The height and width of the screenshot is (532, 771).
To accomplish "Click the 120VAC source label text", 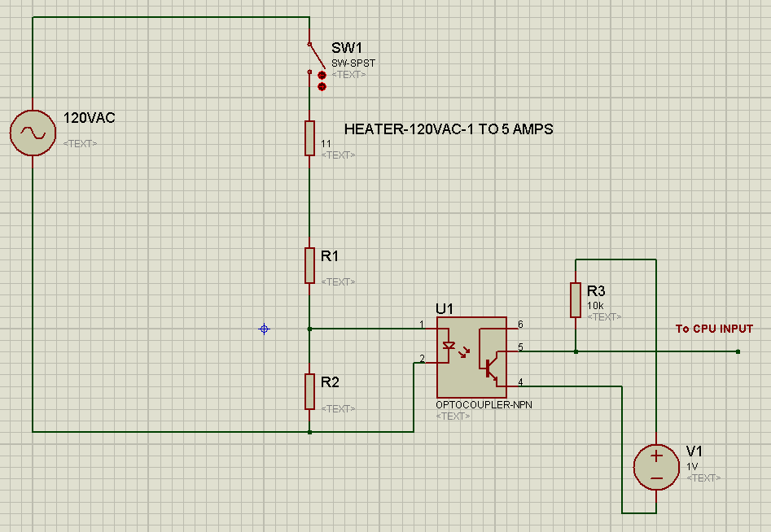I will [x=90, y=118].
